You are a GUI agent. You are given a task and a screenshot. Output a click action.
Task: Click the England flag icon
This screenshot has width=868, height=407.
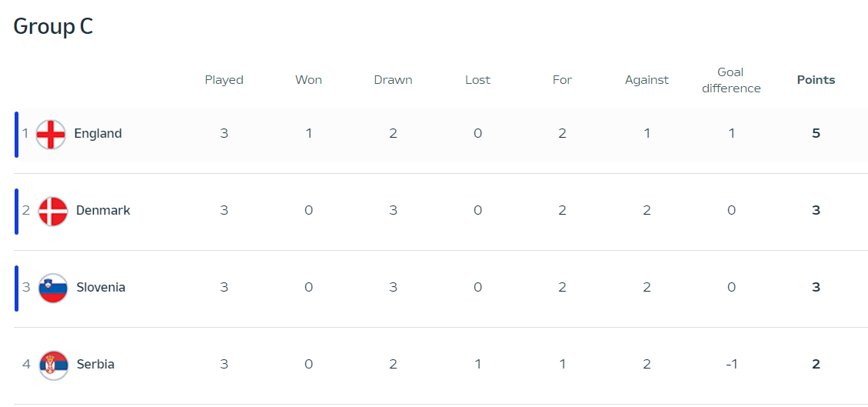point(51,134)
